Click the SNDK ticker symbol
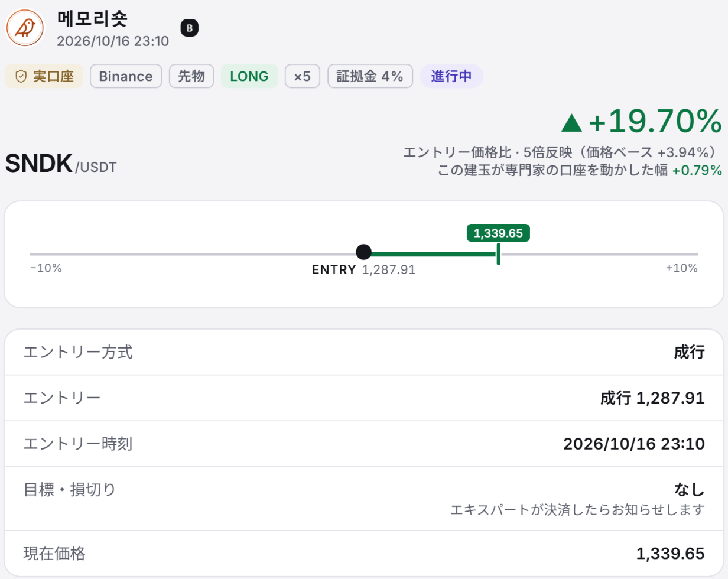 pos(38,164)
